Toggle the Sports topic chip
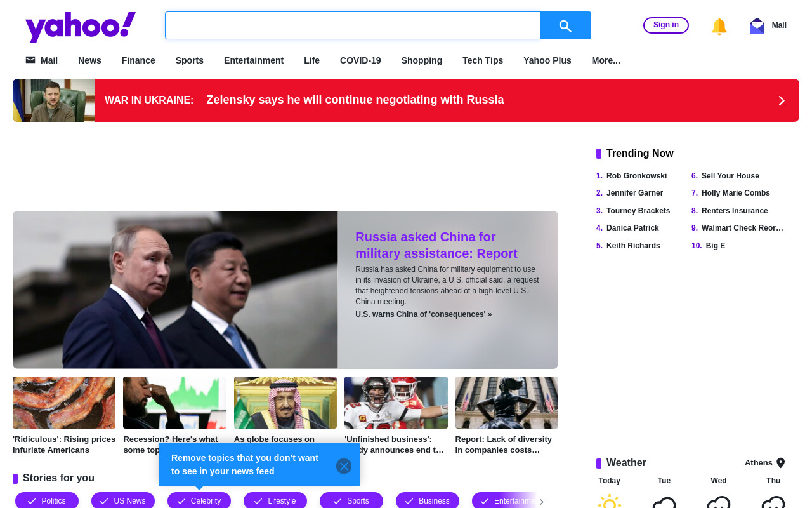This screenshot has width=812, height=508. tap(351, 500)
